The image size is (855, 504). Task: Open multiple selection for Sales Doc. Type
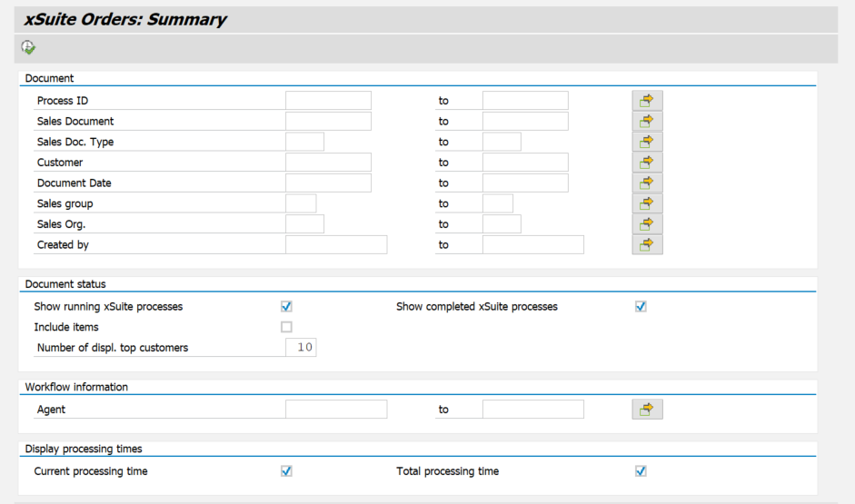(647, 142)
